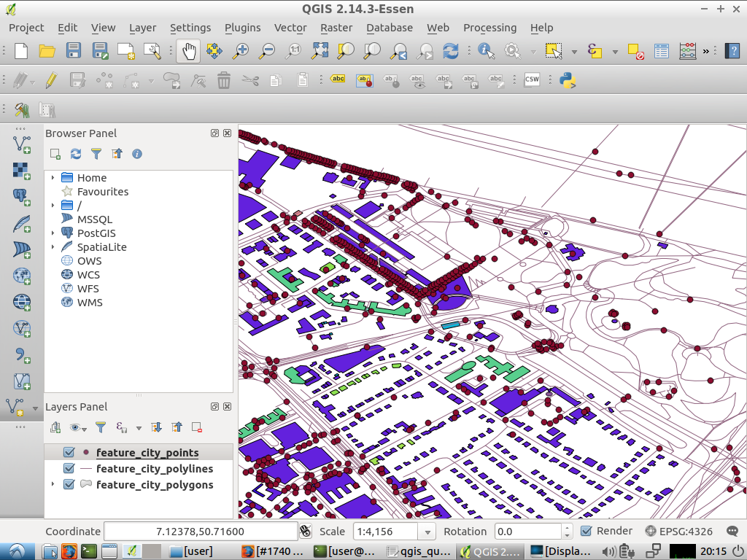Viewport: 747px width, 560px height.
Task: Toggle visibility of feature_city_polygons layer
Action: point(69,485)
